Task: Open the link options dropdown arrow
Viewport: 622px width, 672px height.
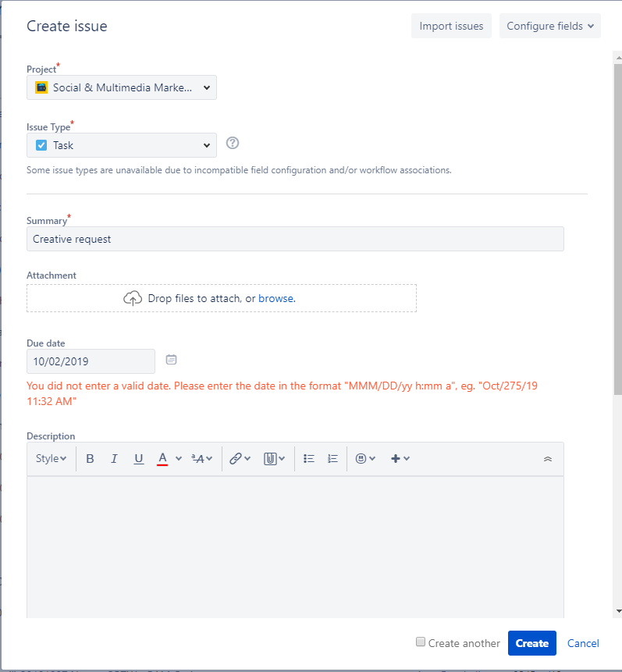Action: 247,459
